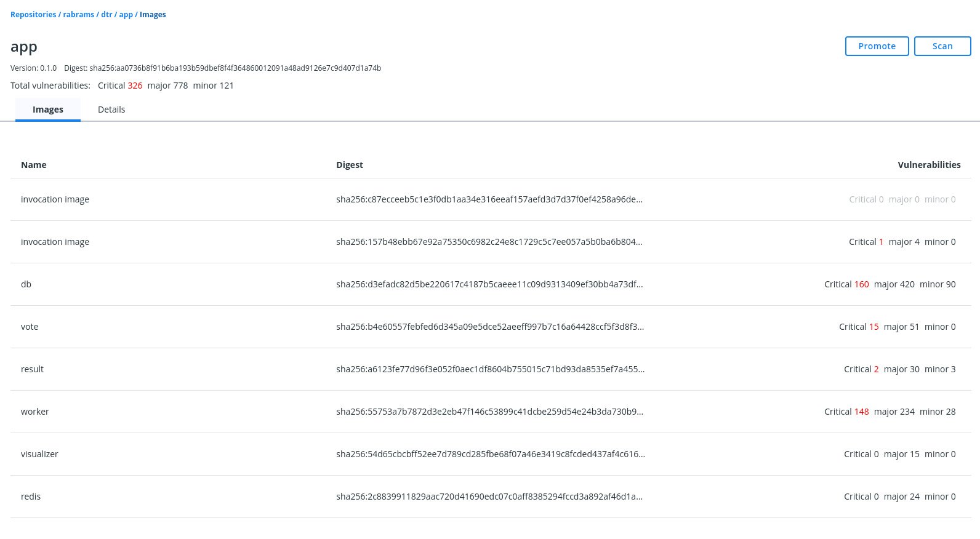
Task: Navigate to the dtr breadcrumb link
Action: tap(106, 15)
